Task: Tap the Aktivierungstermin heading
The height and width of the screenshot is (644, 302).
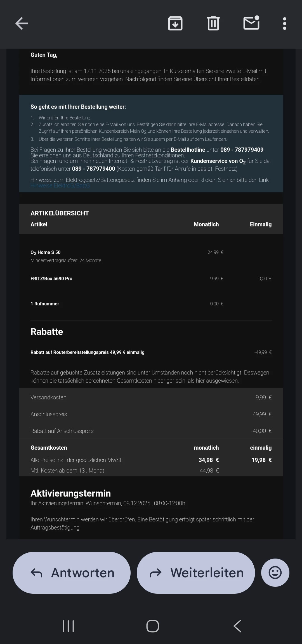Action: tap(70, 493)
